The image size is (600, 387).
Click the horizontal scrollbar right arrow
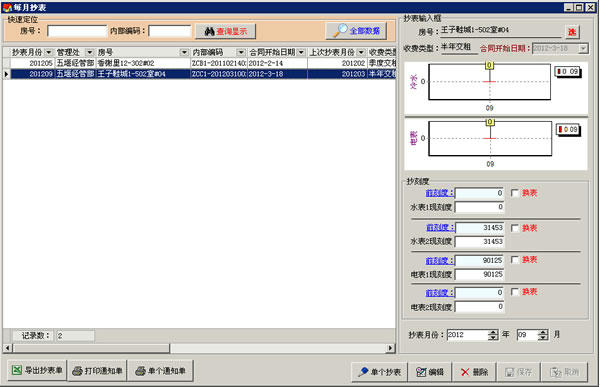point(390,348)
